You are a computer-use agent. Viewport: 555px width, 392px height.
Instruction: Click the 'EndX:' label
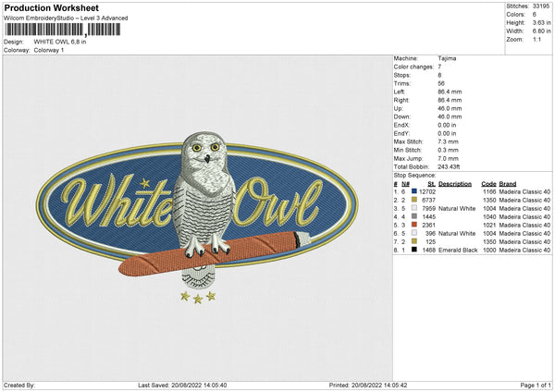[x=401, y=125]
